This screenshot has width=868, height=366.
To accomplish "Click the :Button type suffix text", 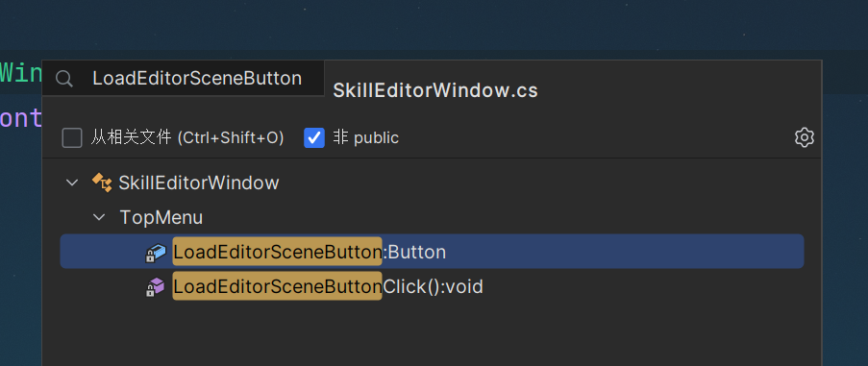I will click(414, 252).
